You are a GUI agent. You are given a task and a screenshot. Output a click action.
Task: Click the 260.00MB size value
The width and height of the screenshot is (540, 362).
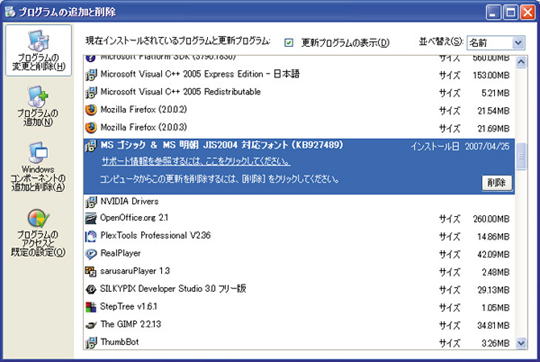click(x=491, y=219)
